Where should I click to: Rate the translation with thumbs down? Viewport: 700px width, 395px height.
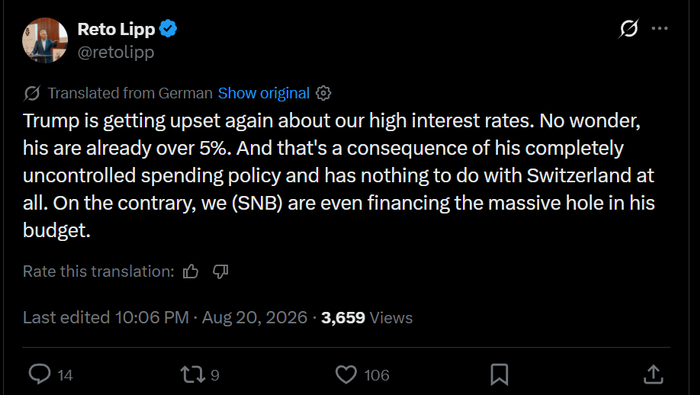click(220, 271)
